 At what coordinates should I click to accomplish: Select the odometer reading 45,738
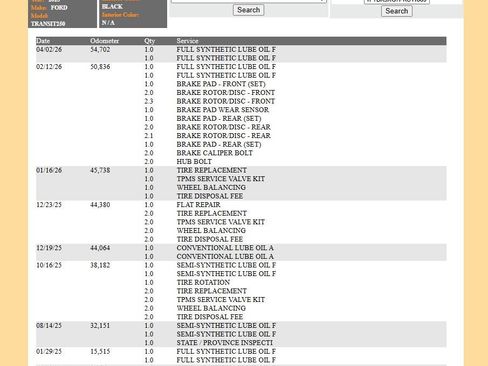pos(100,170)
